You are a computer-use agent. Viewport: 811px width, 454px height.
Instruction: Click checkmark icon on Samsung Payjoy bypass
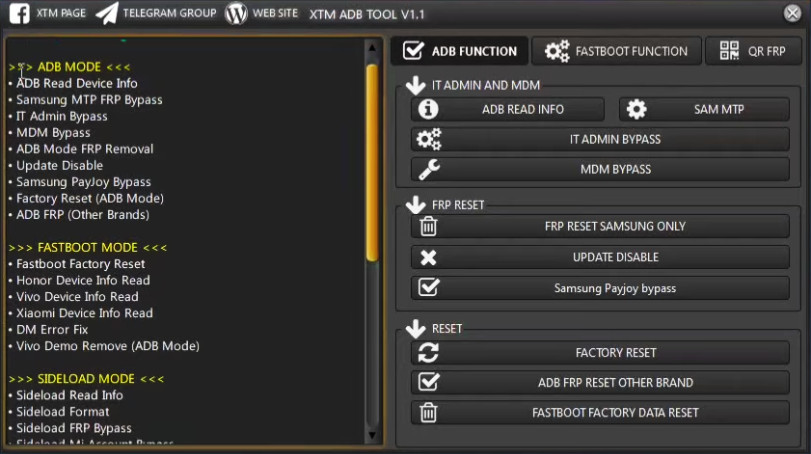tap(429, 287)
